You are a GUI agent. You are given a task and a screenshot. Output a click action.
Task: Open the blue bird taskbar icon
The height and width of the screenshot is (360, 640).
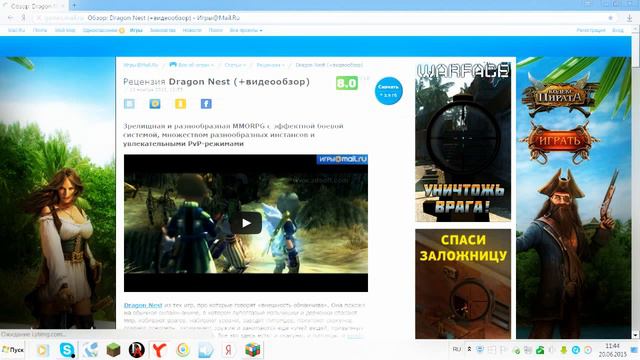90,350
